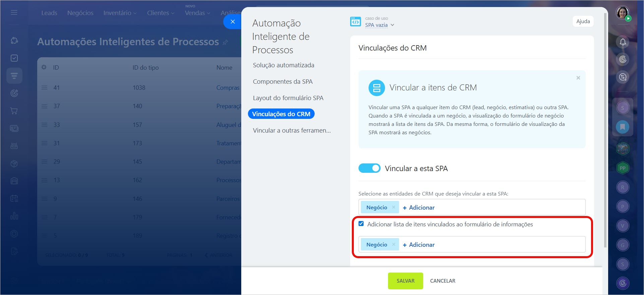Click the notifications bell icon
This screenshot has width=644, height=295.
pyautogui.click(x=623, y=42)
